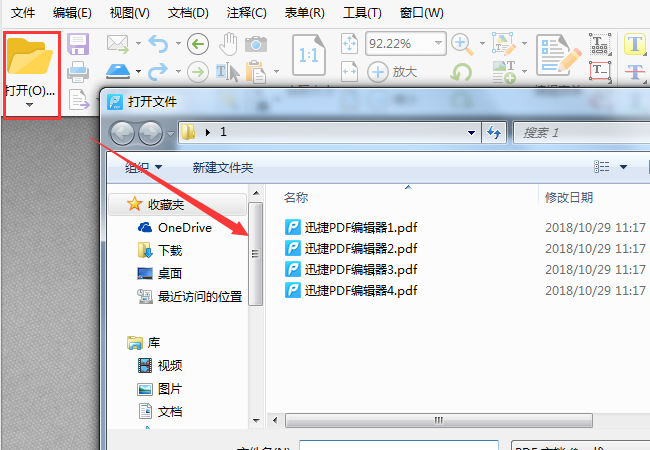650x450 pixels.
Task: Open the 92.22% zoom level dropdown
Action: point(438,43)
